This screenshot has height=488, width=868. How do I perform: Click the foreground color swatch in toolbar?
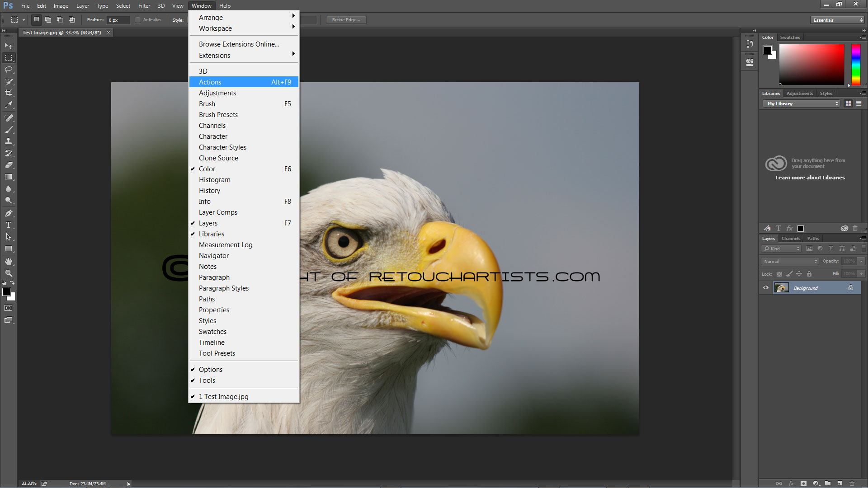(6, 292)
